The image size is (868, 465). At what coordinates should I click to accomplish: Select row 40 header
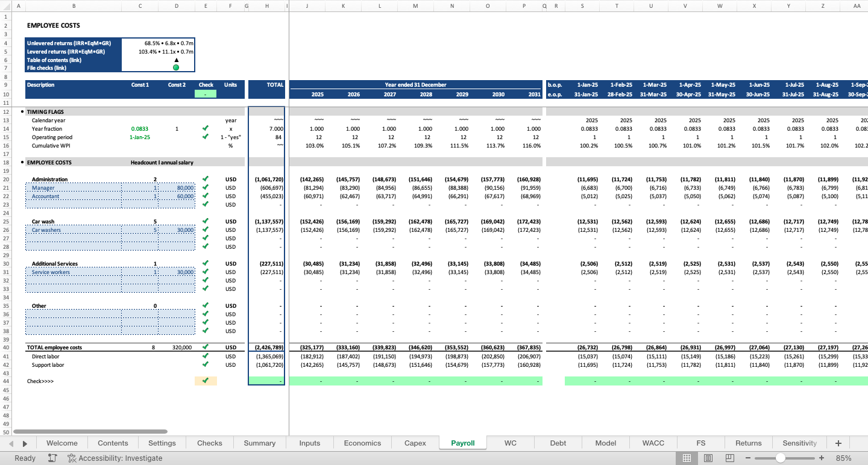5,348
